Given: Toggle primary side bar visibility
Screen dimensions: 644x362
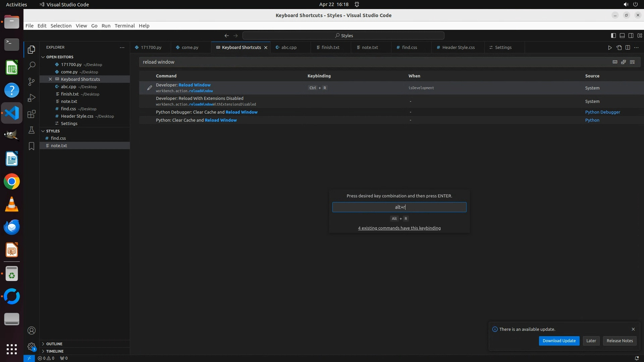Looking at the screenshot, I should tap(613, 36).
